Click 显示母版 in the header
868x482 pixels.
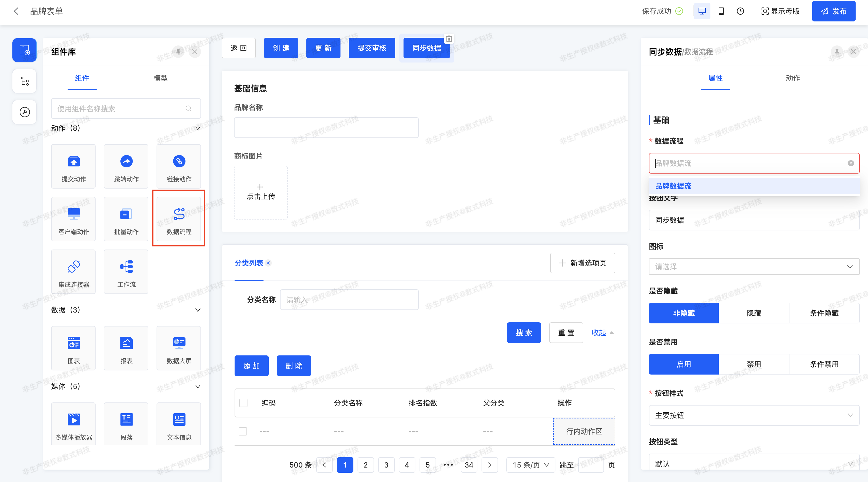click(x=780, y=11)
